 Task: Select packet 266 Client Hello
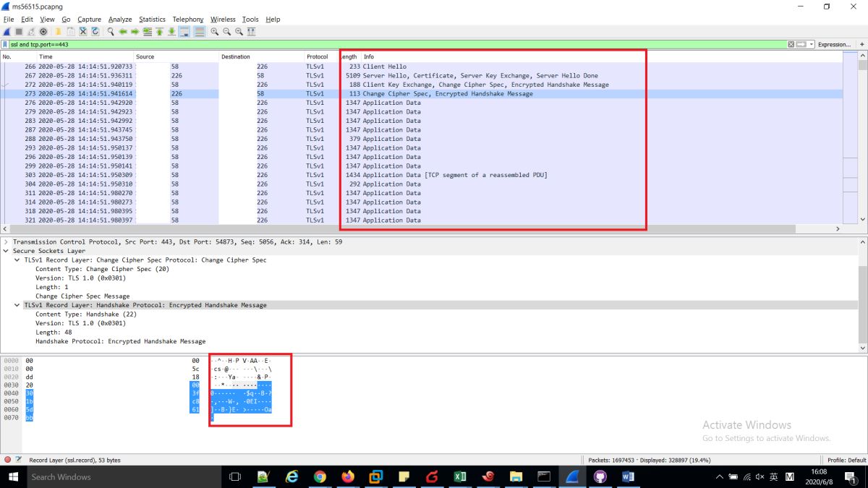pos(420,67)
